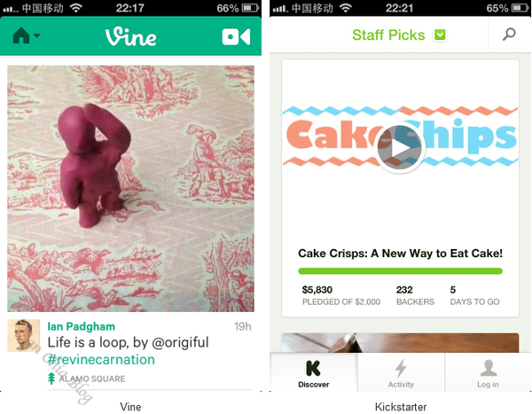The height and width of the screenshot is (414, 532).
Task: Tap Ian Padgham's avatar thumbnail
Action: click(x=23, y=335)
